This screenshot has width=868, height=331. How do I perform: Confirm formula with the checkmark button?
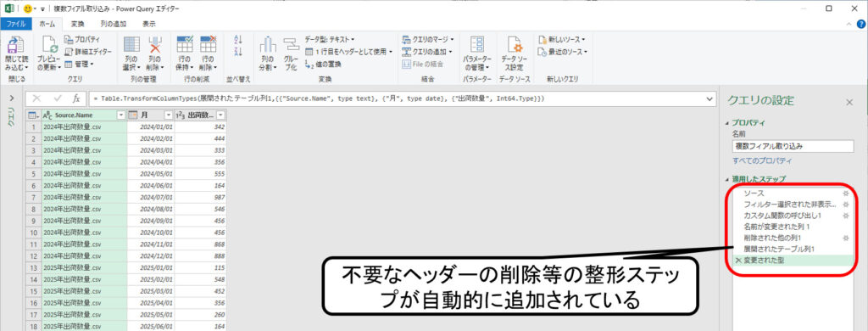pos(58,98)
